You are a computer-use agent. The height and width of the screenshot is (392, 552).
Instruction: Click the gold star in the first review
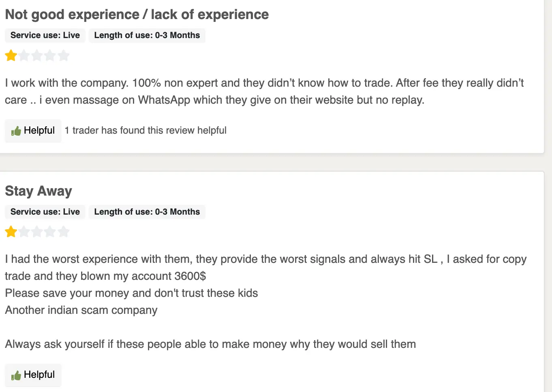click(11, 55)
